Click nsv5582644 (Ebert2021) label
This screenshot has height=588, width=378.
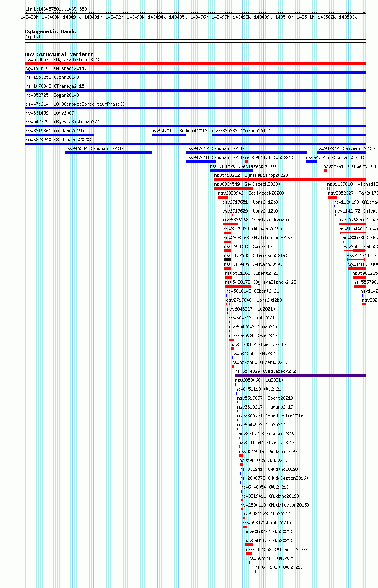[x=267, y=442]
